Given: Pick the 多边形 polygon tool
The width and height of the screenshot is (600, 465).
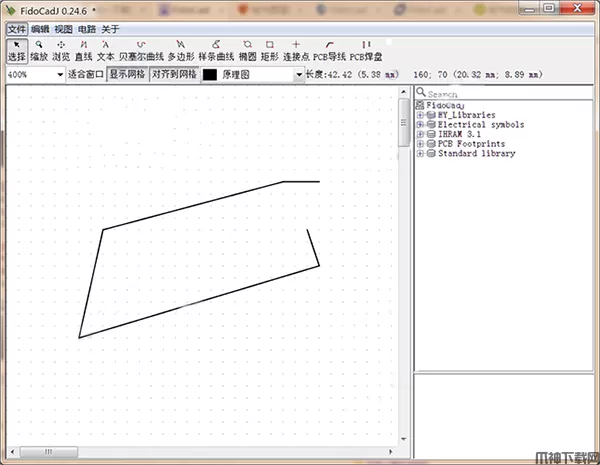Looking at the screenshot, I should pos(180,51).
